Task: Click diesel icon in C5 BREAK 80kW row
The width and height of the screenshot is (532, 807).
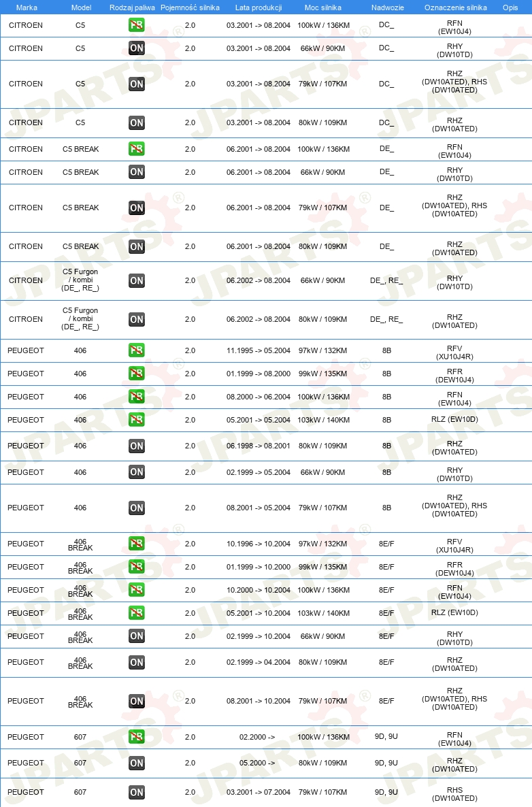Action: point(136,246)
